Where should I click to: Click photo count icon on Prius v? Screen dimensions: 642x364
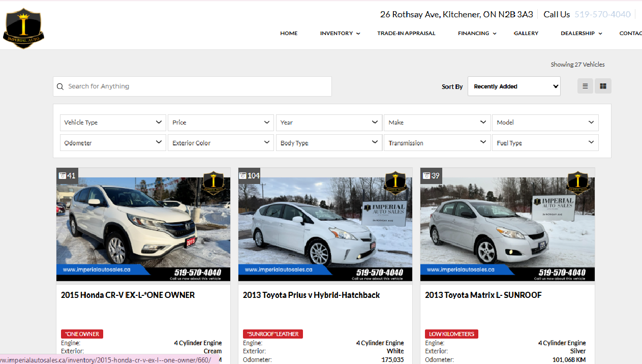point(243,176)
